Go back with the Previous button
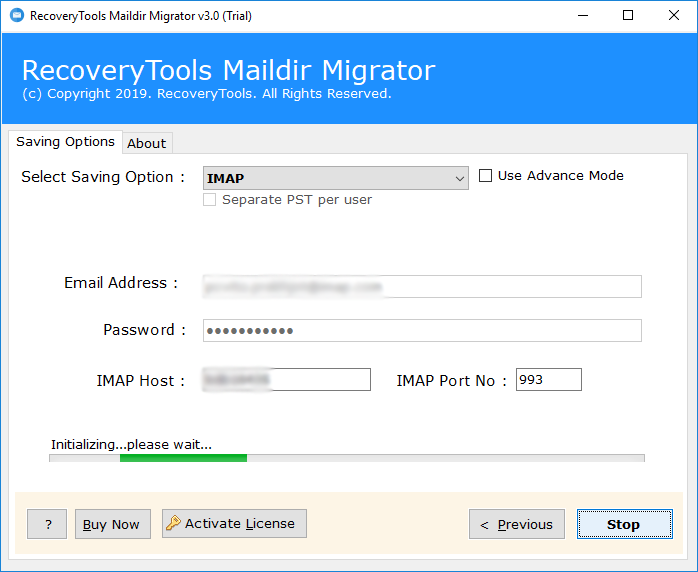Image resolution: width=698 pixels, height=572 pixels. click(517, 524)
